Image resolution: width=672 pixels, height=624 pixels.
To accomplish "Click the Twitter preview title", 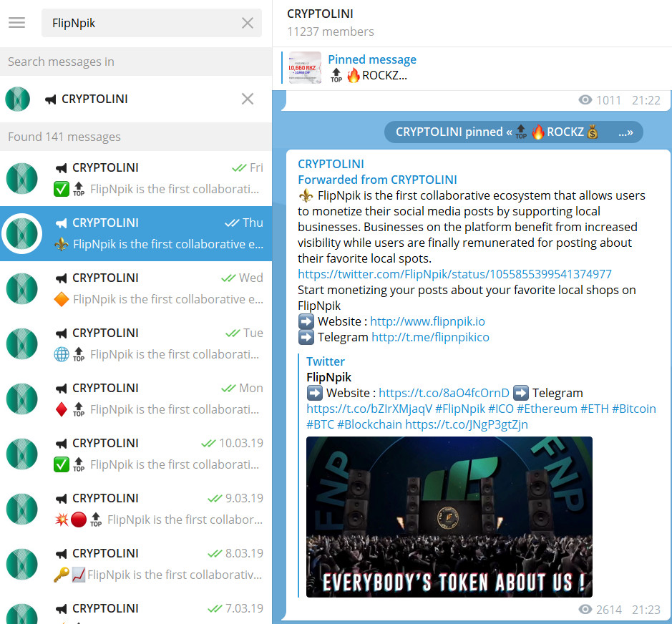I will (326, 361).
